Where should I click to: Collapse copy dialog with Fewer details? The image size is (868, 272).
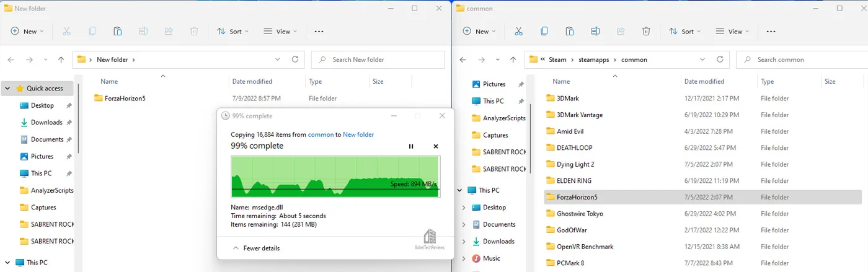coord(256,248)
